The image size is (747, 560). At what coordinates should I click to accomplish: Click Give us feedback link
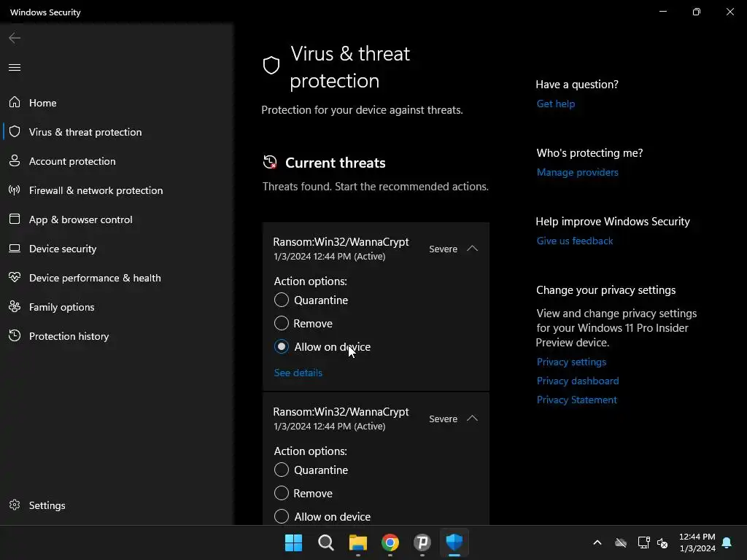tap(575, 241)
